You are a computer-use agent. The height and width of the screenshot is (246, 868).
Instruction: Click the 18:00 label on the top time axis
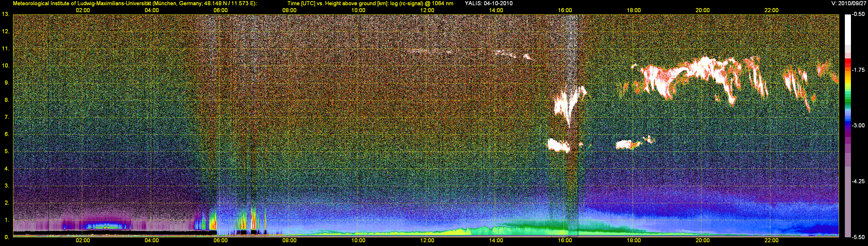[x=634, y=10]
